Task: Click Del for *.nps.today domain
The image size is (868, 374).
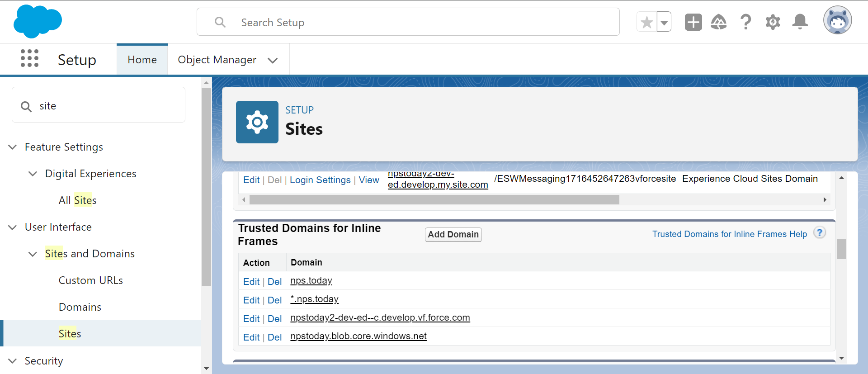Action: (x=275, y=300)
